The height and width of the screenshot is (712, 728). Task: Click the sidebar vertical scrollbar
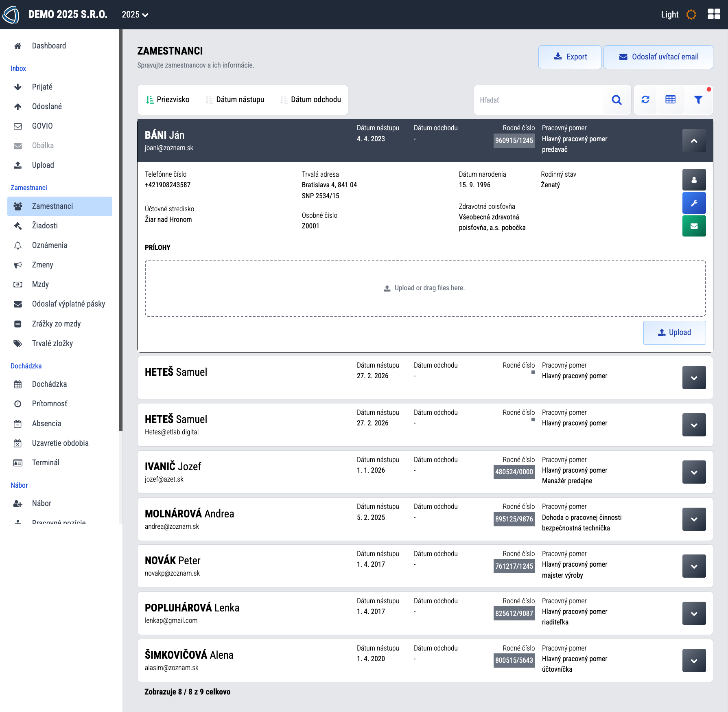tap(120, 228)
